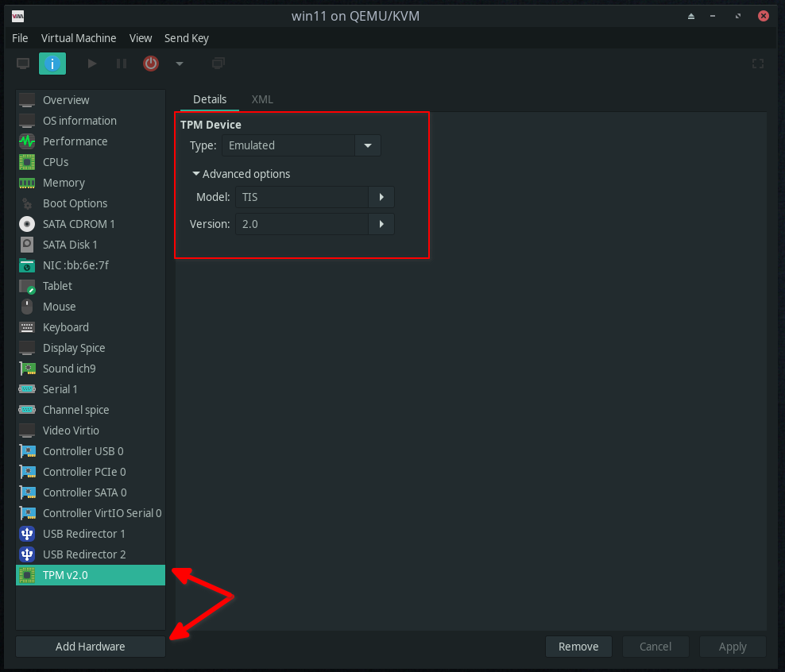
Task: Click the Model TIS field
Action: tap(302, 197)
